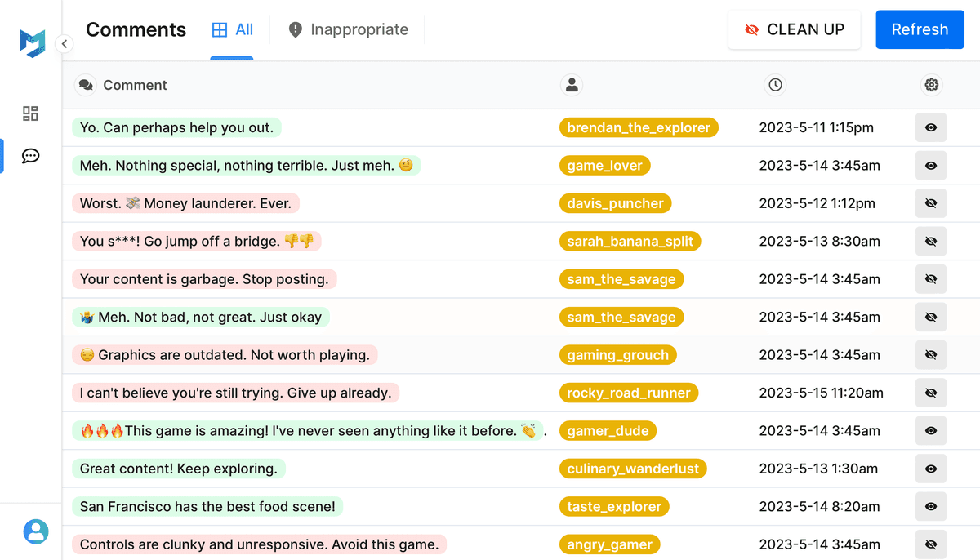Switch to the All tab

click(x=232, y=30)
